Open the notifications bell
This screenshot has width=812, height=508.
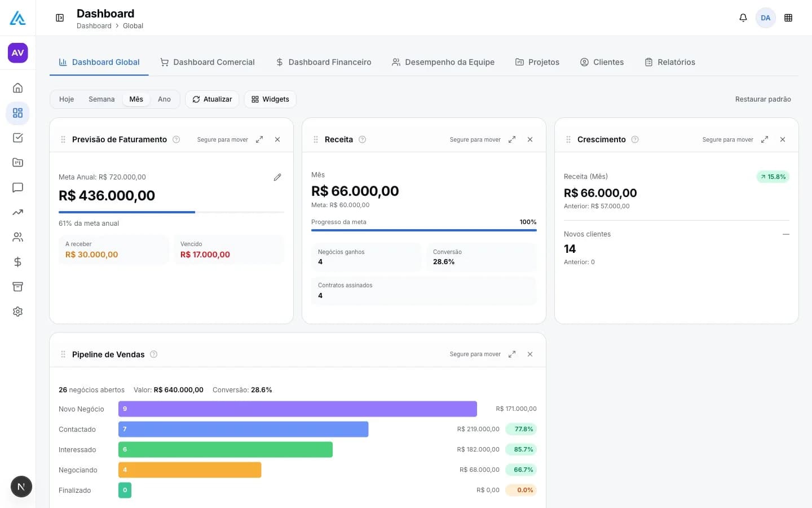[743, 18]
